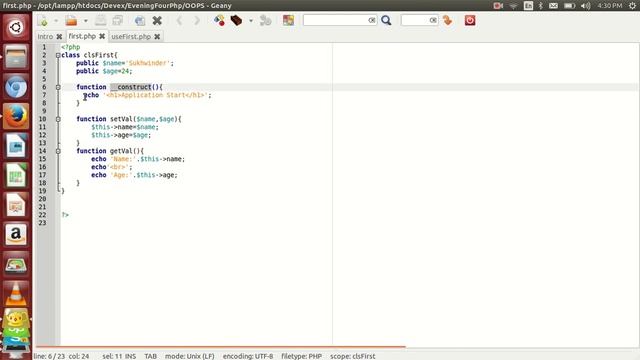This screenshot has height=360, width=640.
Task: Open the sound volume indicator in top panel
Action: point(585,6)
